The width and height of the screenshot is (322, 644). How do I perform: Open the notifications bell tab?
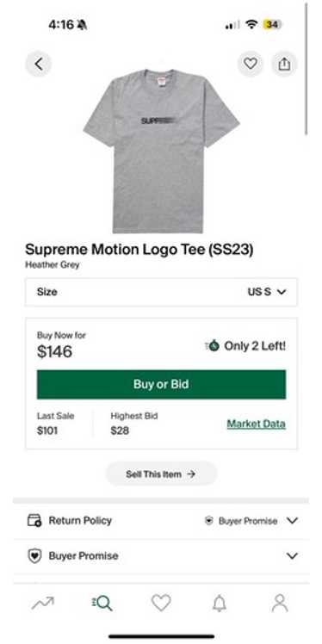coord(220,604)
